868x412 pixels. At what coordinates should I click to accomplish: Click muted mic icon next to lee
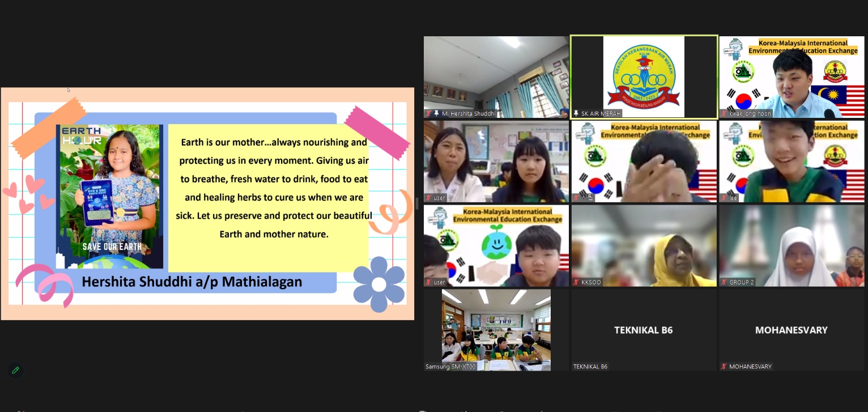click(x=725, y=198)
